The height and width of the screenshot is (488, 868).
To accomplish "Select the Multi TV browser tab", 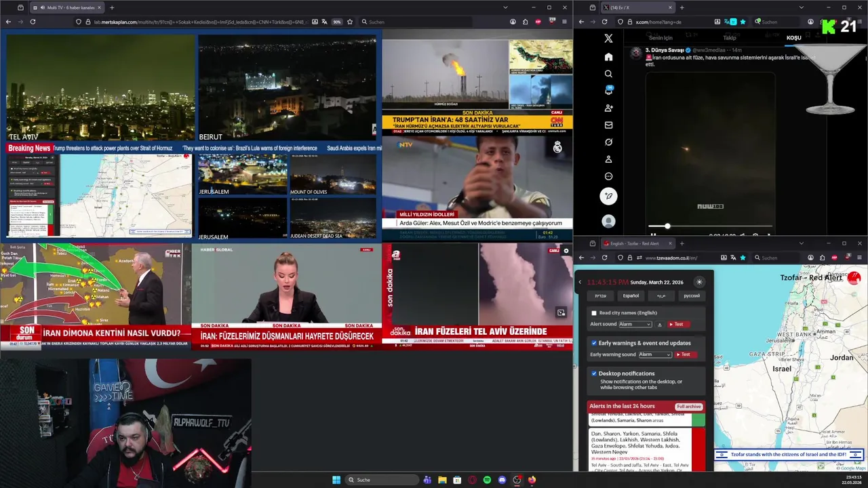I will [x=67, y=7].
